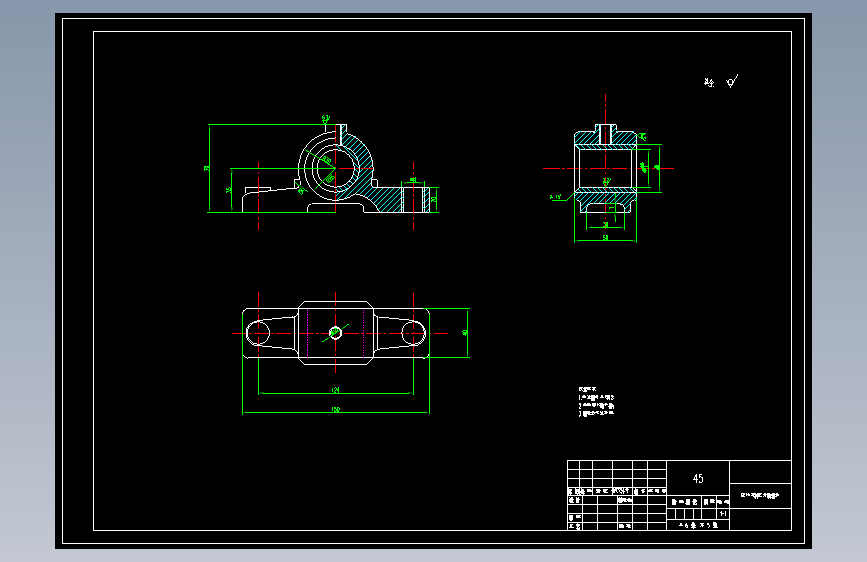The width and height of the screenshot is (867, 562).
Task: Select the surface roughness symbol at top right
Action: pos(732,82)
